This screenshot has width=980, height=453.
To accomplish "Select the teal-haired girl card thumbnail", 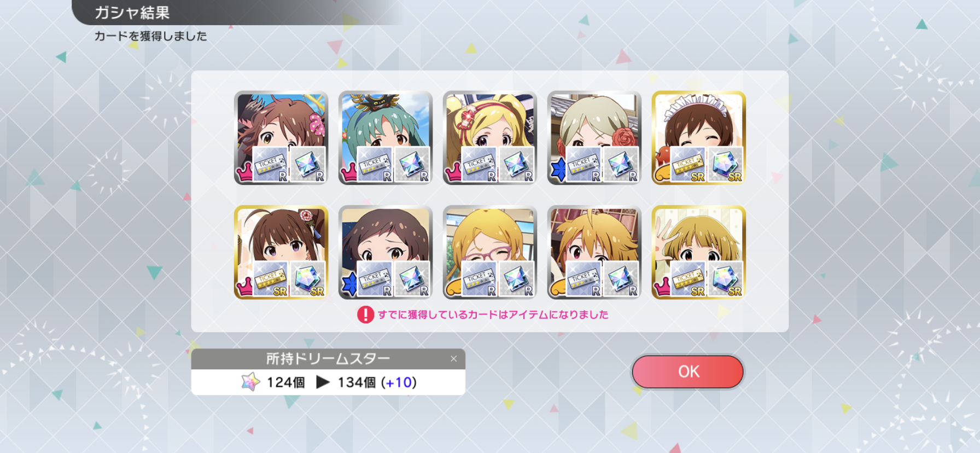I will pos(385,138).
